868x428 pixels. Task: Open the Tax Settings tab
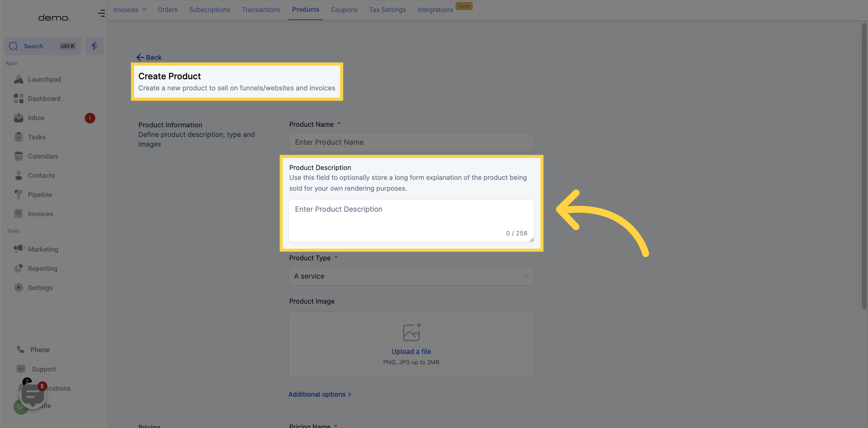click(388, 10)
